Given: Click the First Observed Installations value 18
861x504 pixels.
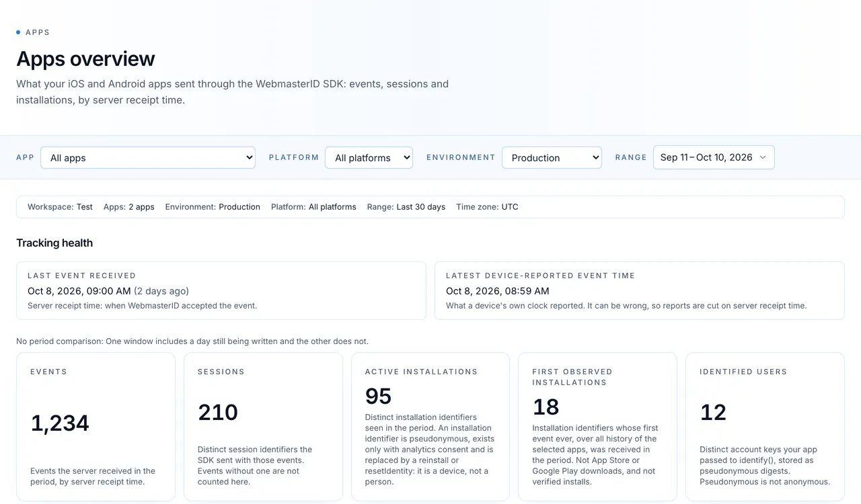Looking at the screenshot, I should (546, 407).
